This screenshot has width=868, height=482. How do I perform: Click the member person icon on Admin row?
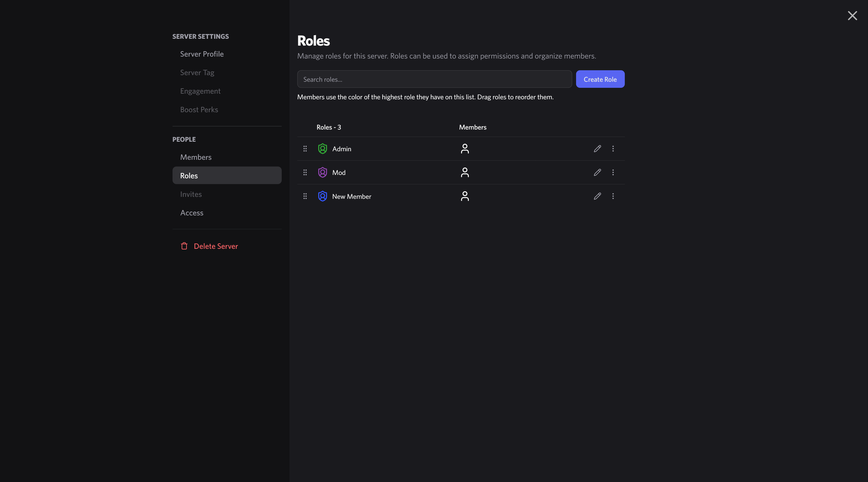click(x=465, y=148)
